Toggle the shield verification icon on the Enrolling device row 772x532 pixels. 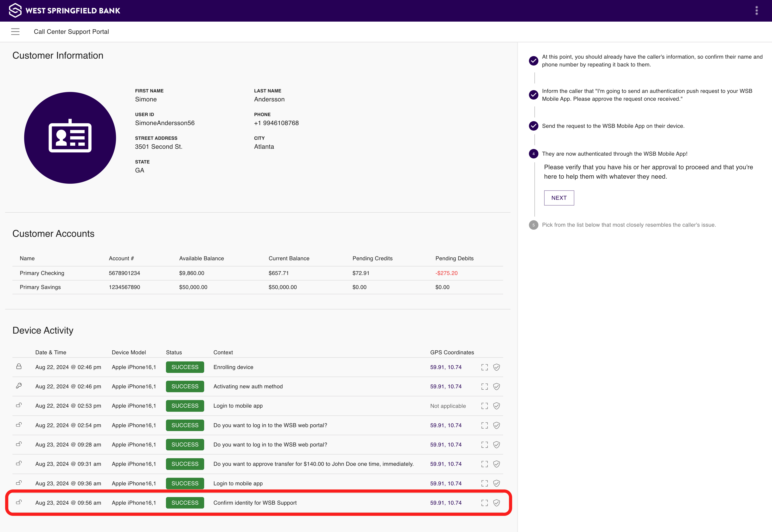click(x=496, y=367)
